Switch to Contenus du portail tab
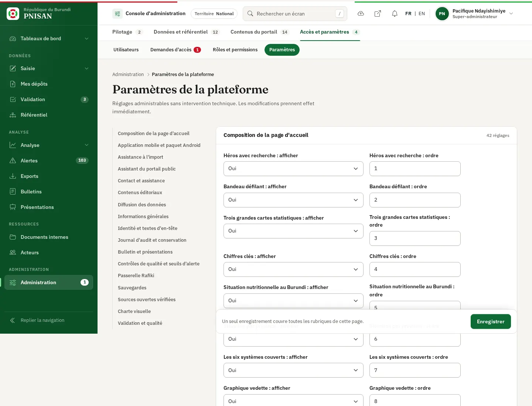The width and height of the screenshot is (532, 406). click(x=260, y=32)
